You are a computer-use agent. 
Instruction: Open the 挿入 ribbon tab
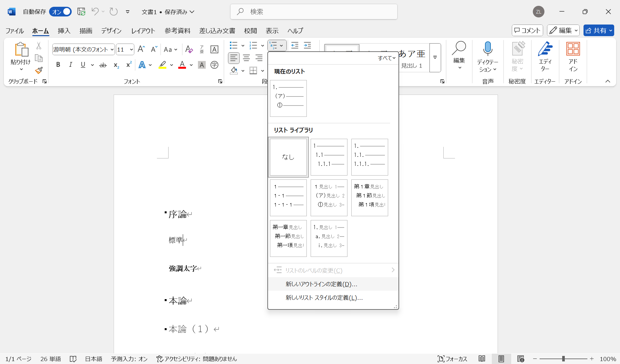[64, 31]
